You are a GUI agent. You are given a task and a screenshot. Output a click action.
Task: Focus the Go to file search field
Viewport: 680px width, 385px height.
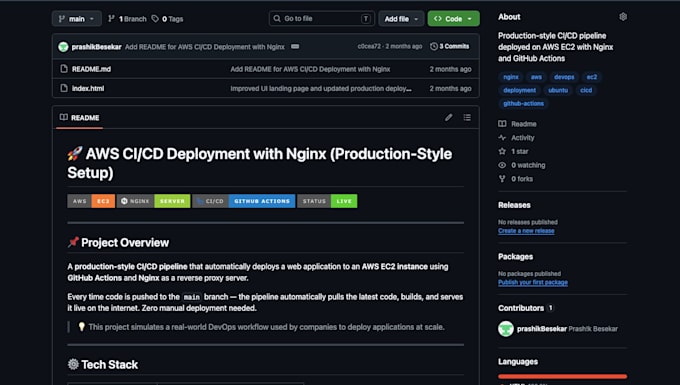(322, 19)
